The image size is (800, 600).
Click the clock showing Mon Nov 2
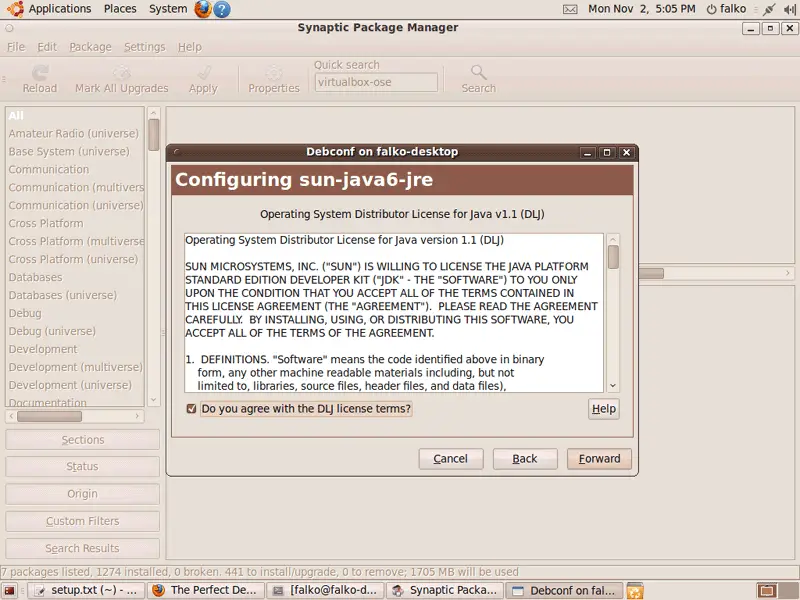click(641, 9)
